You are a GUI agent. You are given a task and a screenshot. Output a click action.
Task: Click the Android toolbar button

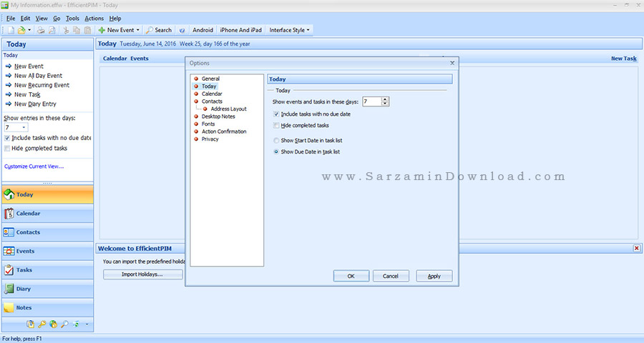click(203, 30)
